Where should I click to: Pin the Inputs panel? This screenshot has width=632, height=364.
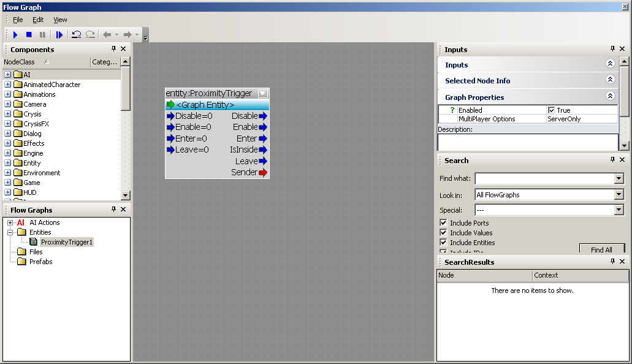click(x=612, y=49)
